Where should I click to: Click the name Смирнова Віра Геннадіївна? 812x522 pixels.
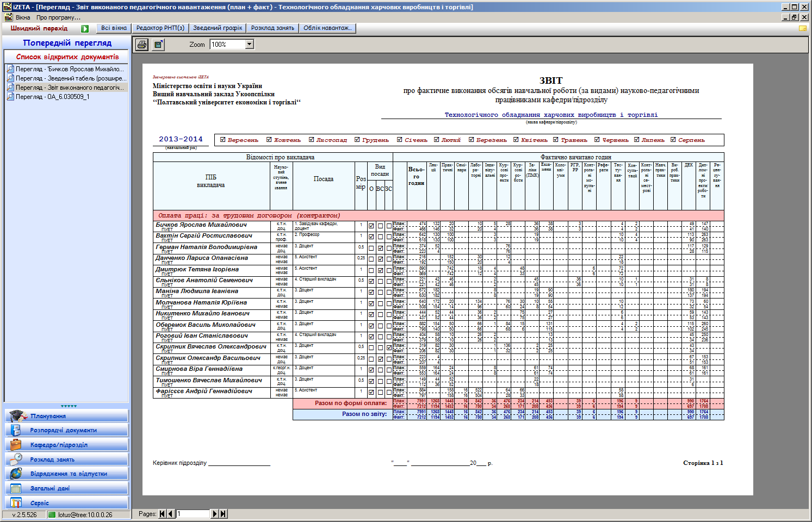pyautogui.click(x=199, y=369)
